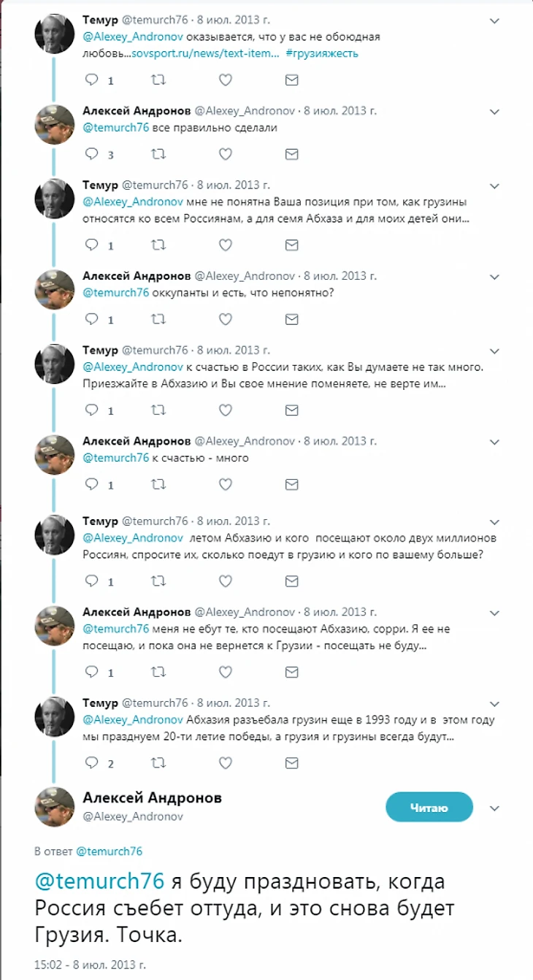Retweet Темур's tweet about the 1993 victory
The height and width of the screenshot is (980, 533).
(158, 764)
